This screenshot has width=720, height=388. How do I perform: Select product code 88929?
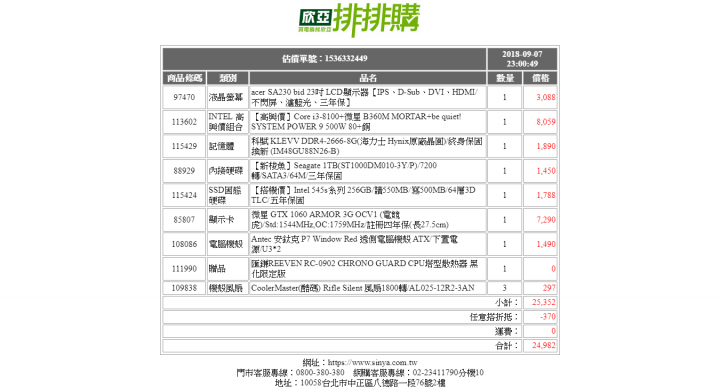pyautogui.click(x=184, y=171)
